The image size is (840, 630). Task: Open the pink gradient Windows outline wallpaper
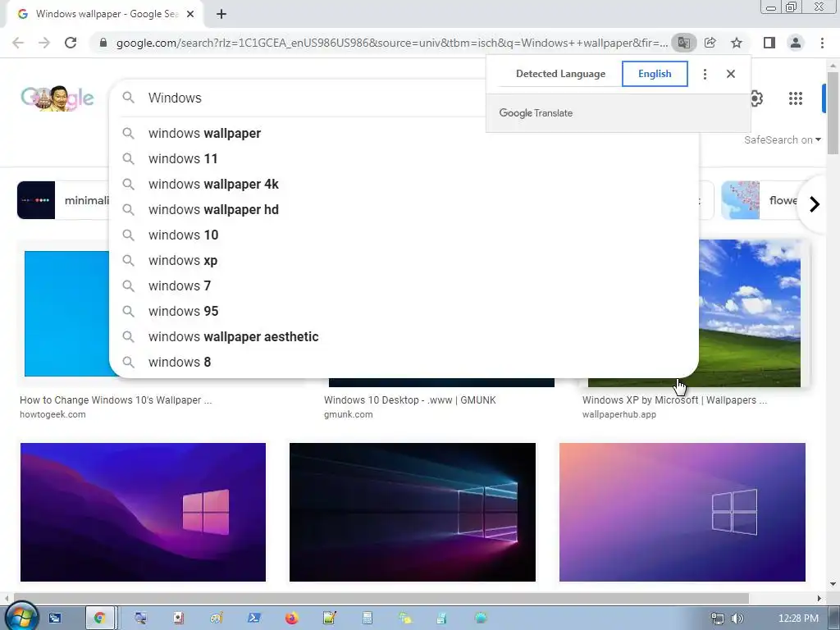pos(682,512)
